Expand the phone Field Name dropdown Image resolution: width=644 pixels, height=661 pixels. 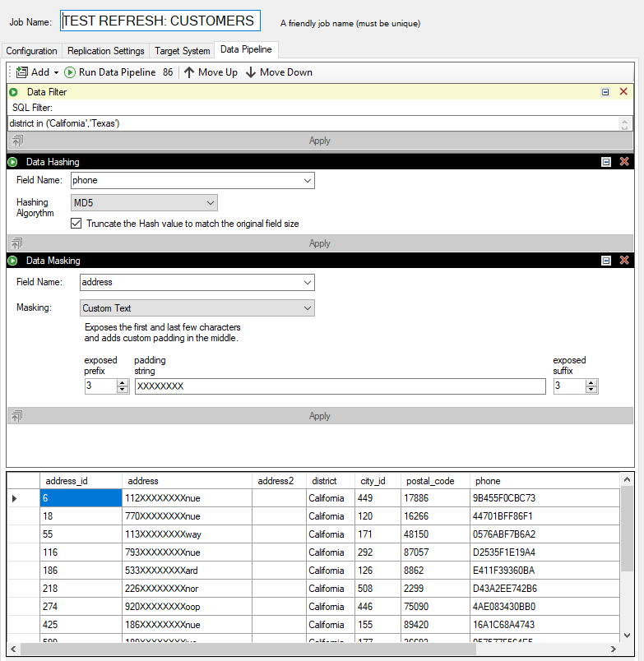click(308, 180)
